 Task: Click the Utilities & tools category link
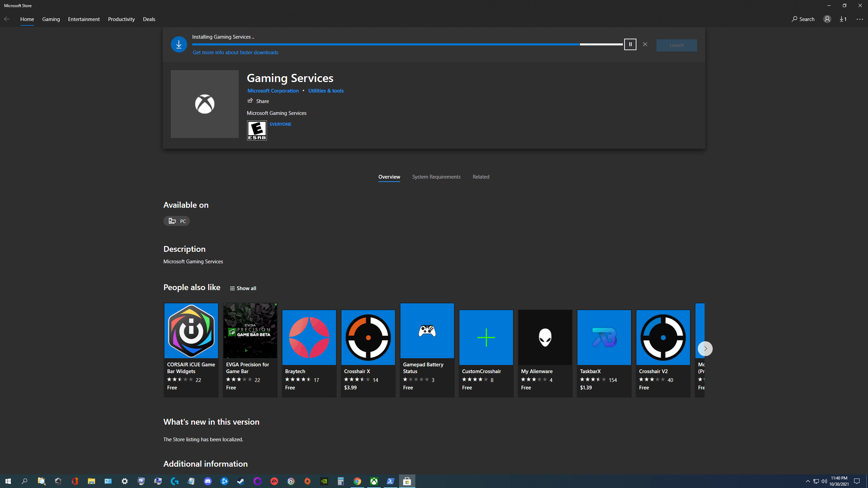pos(326,90)
